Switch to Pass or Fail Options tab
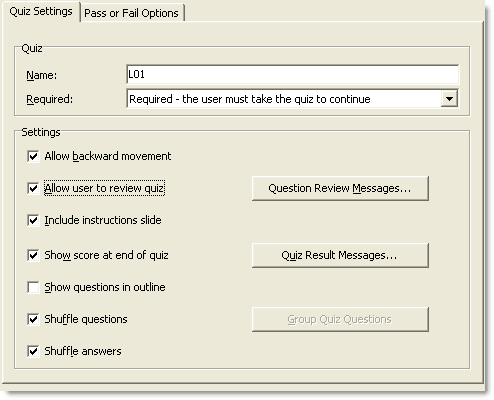494x400 pixels. 131,13
